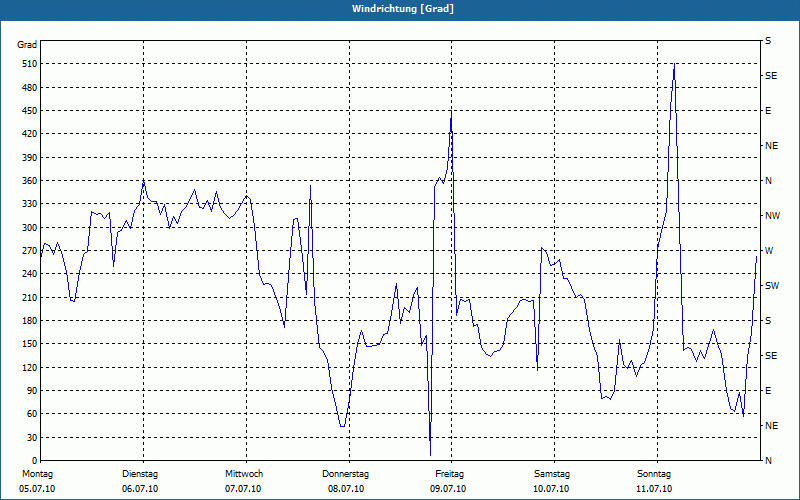
Task: Select the "150" y-axis value
Action: coord(30,344)
